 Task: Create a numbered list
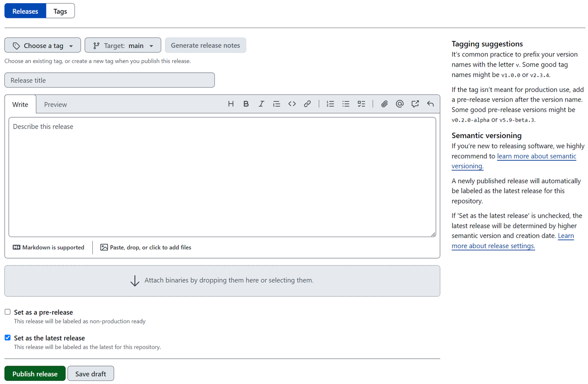point(330,104)
